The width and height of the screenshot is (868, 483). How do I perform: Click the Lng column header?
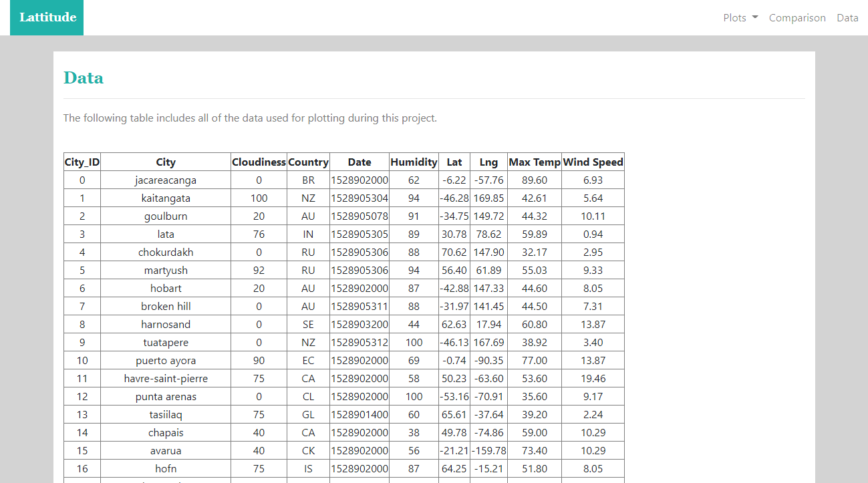[488, 162]
